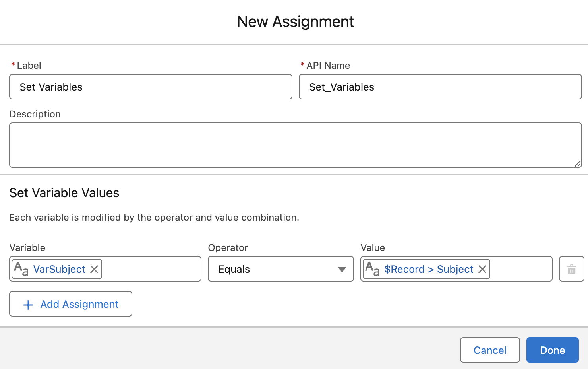
Task: Select the $Record > Subject pill text
Action: 429,269
